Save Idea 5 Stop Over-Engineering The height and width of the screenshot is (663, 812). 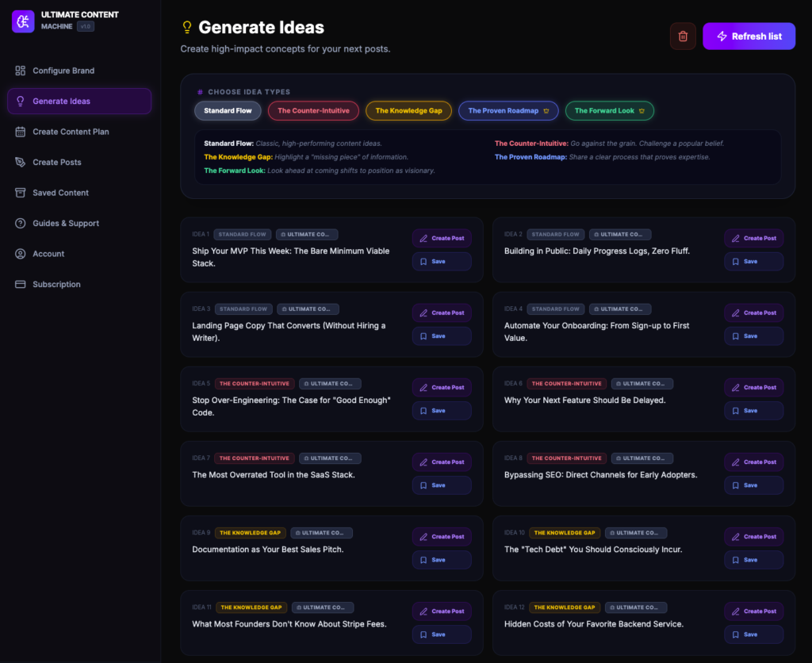click(x=442, y=411)
